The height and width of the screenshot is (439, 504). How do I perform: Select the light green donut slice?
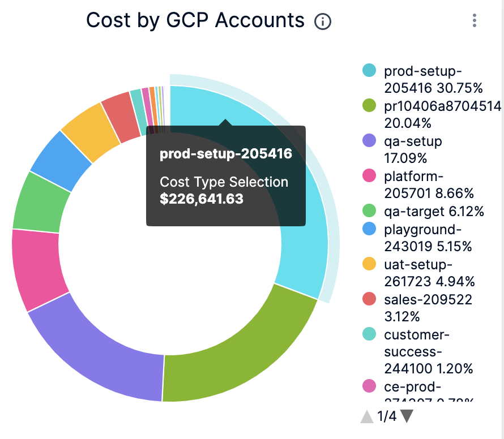pos(37,201)
